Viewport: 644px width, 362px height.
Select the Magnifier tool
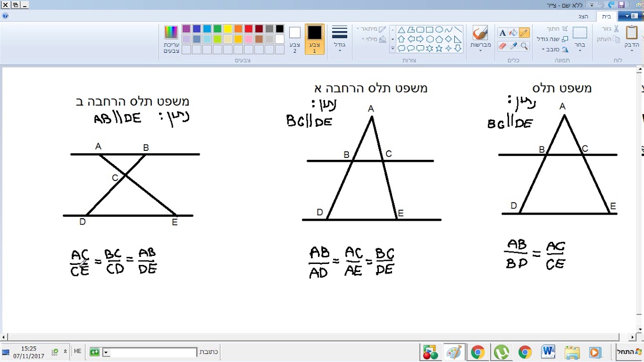524,46
